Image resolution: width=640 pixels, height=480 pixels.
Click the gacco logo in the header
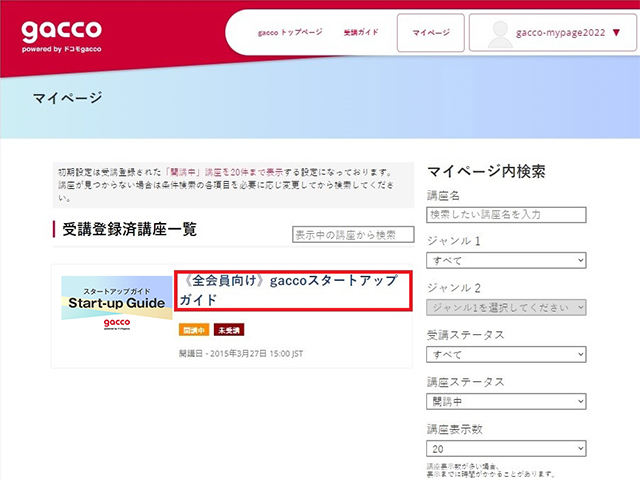[x=61, y=34]
